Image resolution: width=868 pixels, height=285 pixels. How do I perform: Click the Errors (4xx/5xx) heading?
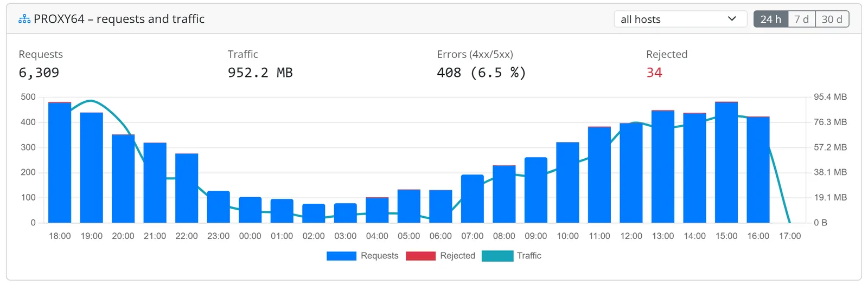pyautogui.click(x=475, y=54)
